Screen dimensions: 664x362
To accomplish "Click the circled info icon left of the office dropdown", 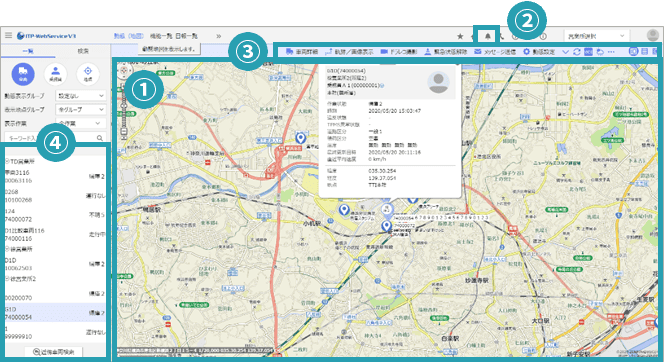I will (x=543, y=36).
